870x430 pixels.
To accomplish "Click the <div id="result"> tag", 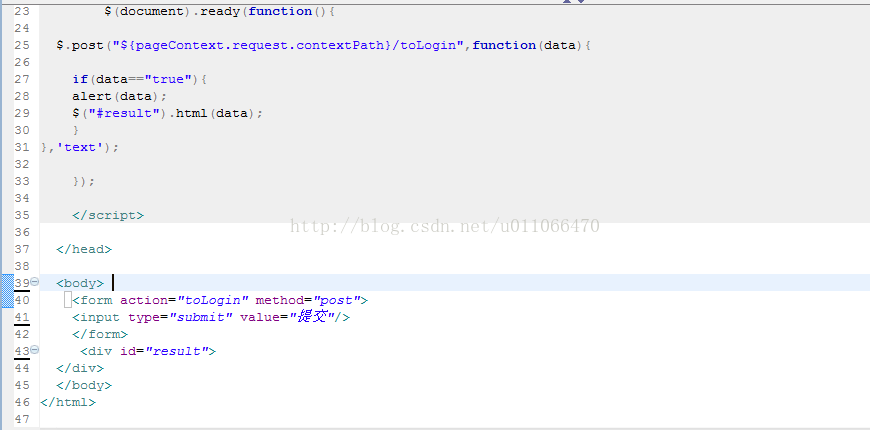I will (x=148, y=351).
